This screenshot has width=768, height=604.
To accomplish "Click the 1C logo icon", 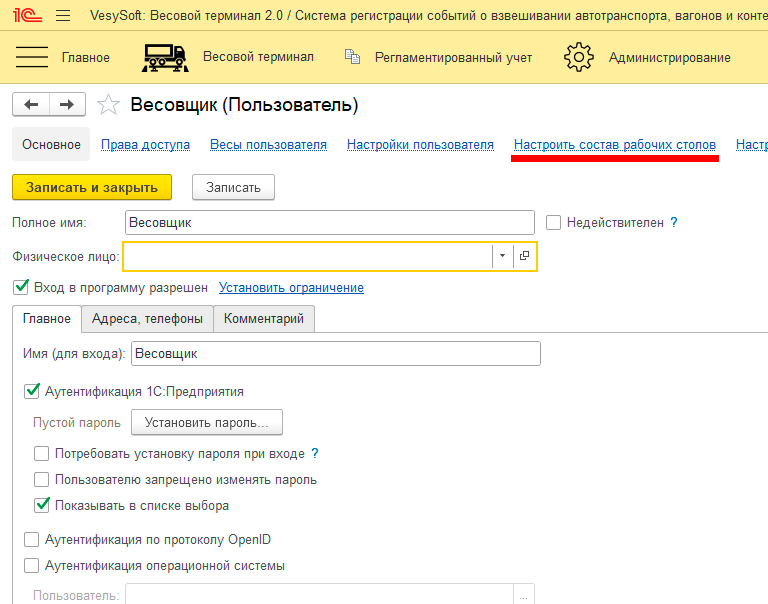I will 26,15.
